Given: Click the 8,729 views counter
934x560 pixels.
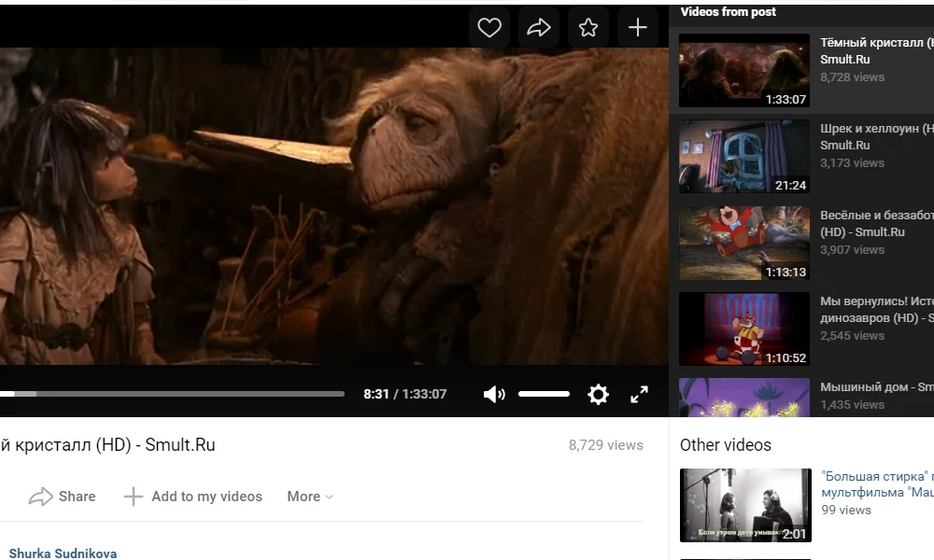Looking at the screenshot, I should 606,445.
